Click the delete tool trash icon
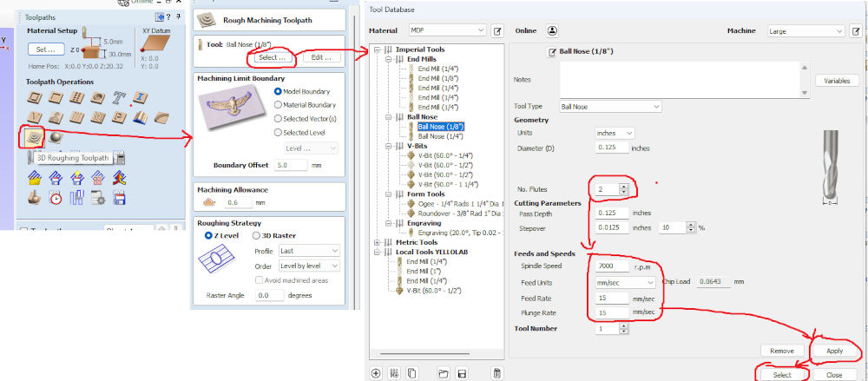 click(x=496, y=373)
